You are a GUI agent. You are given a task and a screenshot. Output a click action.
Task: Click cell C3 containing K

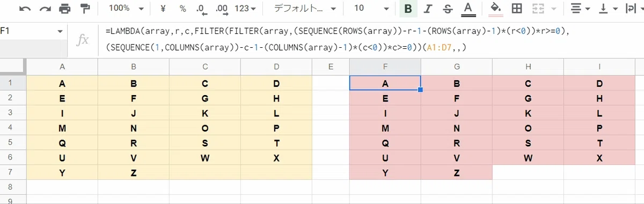click(x=205, y=113)
